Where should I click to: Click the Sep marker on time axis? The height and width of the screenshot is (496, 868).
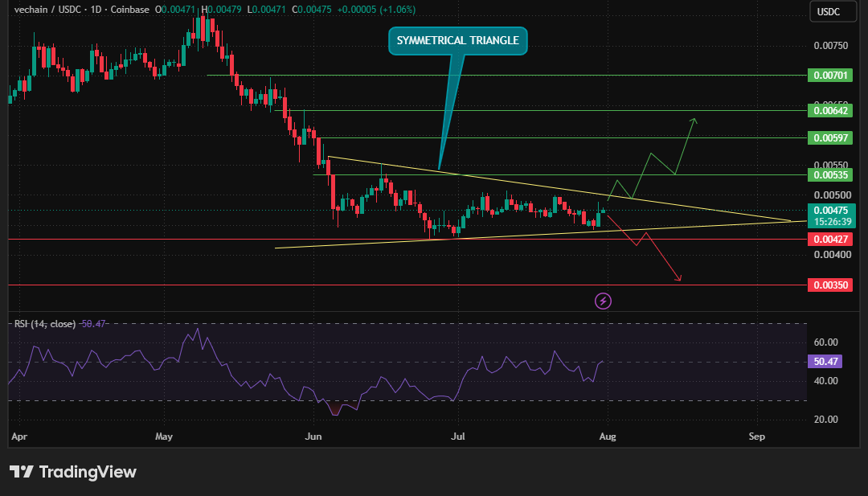tap(757, 437)
